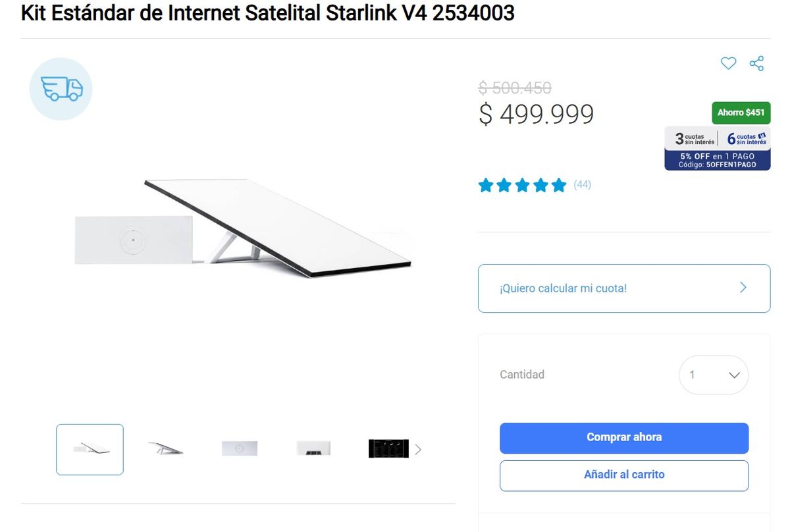The width and height of the screenshot is (790, 532).
Task: Click the quantity value showing 1
Action: [x=693, y=375]
